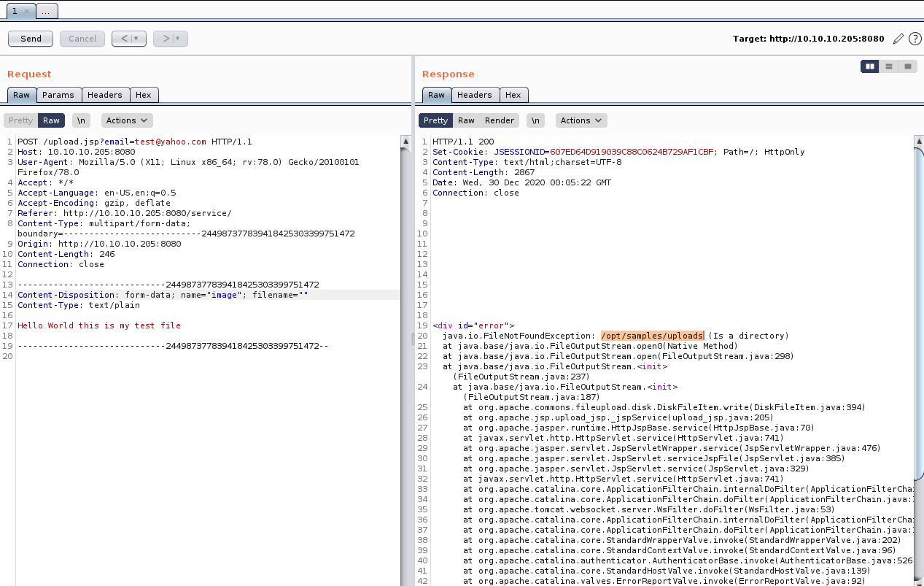Toggle newline display in Response panel

[535, 120]
